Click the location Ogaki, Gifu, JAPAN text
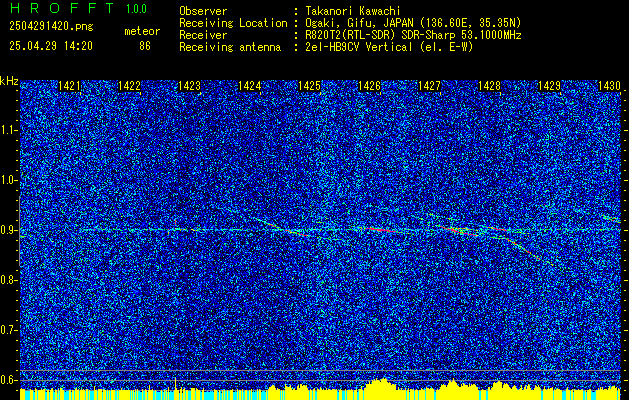Image resolution: width=629 pixels, height=400 pixels. (413, 23)
